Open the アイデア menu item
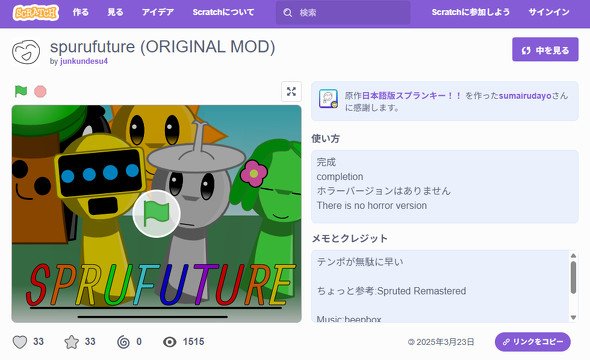This screenshot has width=590, height=360. 158,12
